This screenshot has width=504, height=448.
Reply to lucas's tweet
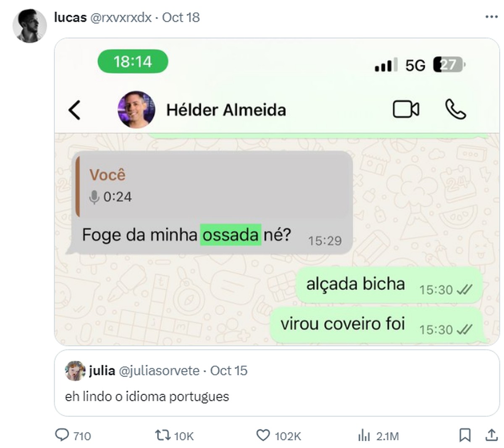coord(73,435)
